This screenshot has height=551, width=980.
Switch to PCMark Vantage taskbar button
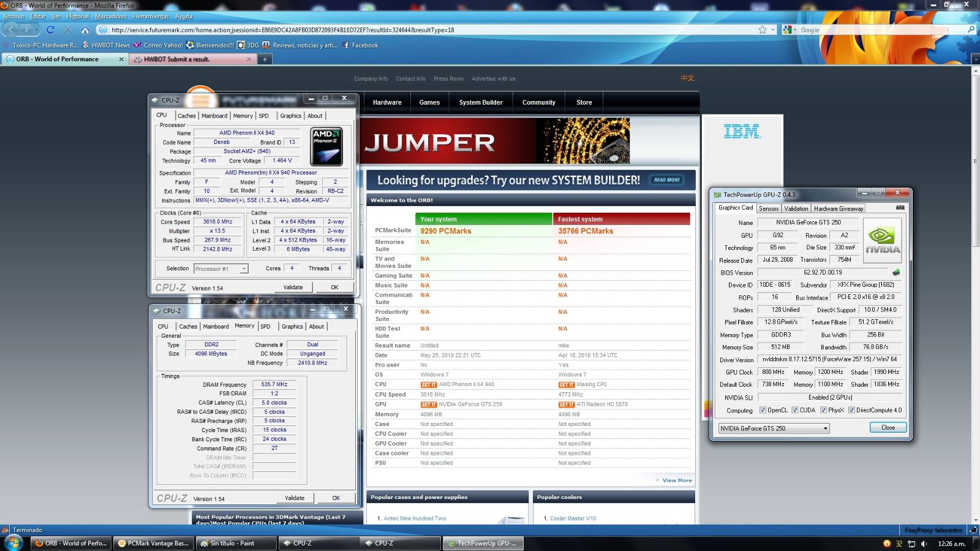pyautogui.click(x=154, y=543)
